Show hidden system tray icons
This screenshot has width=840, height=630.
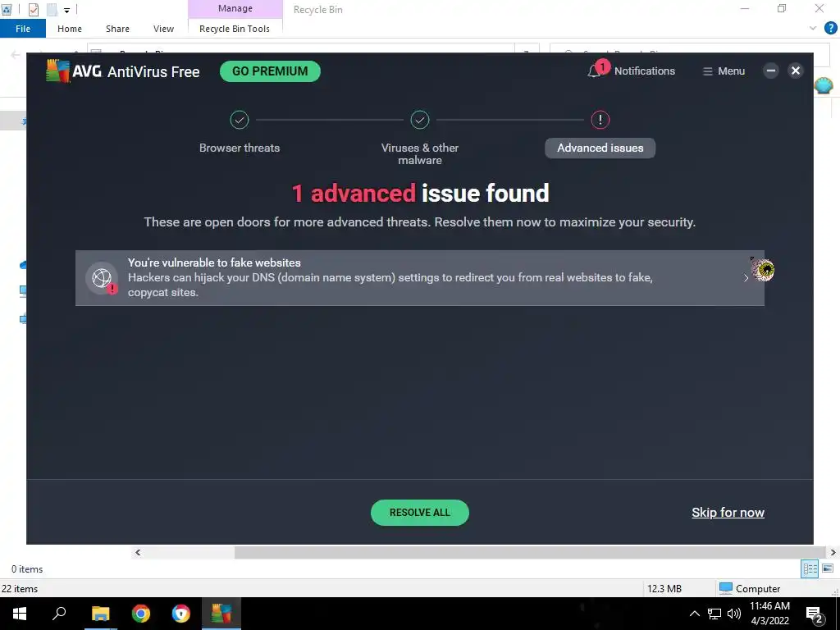(694, 614)
